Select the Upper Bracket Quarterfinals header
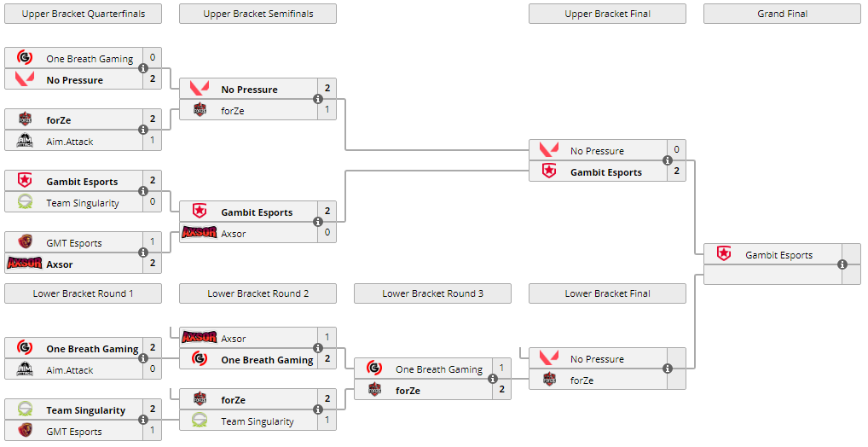Viewport: 868px width, 447px height. click(83, 14)
